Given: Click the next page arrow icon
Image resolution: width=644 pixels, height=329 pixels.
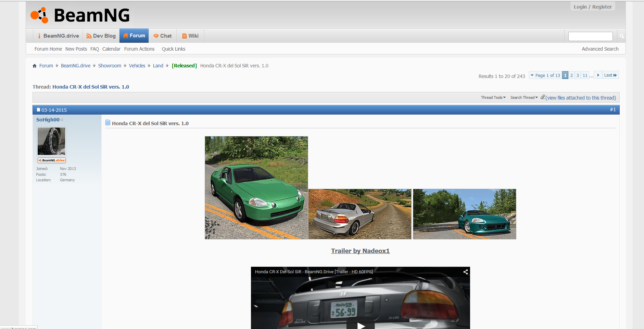Looking at the screenshot, I should click(598, 75).
